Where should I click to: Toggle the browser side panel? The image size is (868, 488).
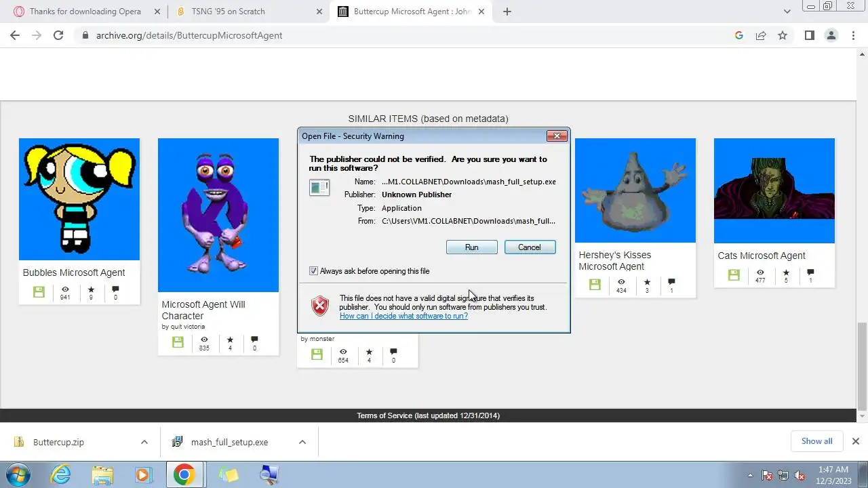pos(809,35)
